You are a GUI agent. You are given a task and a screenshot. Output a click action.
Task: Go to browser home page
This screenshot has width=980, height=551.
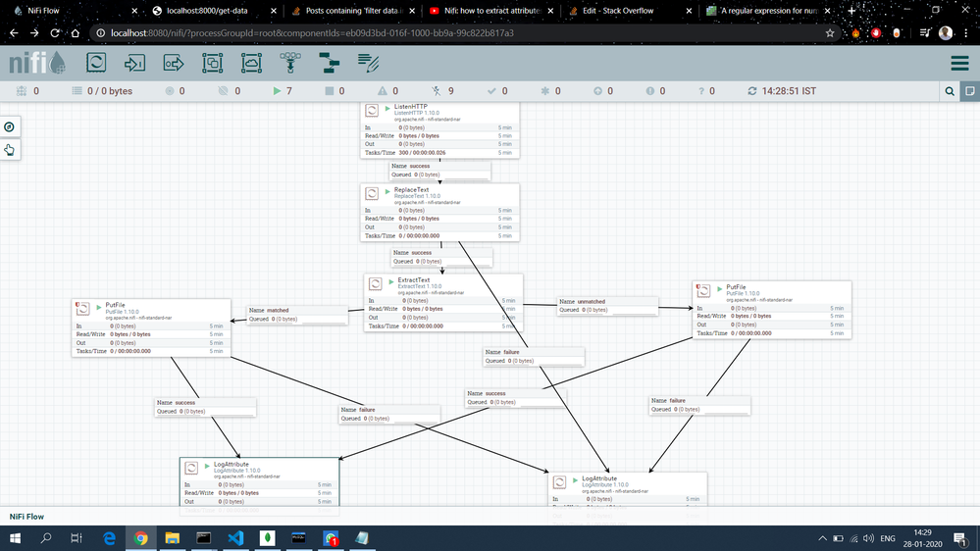point(75,33)
